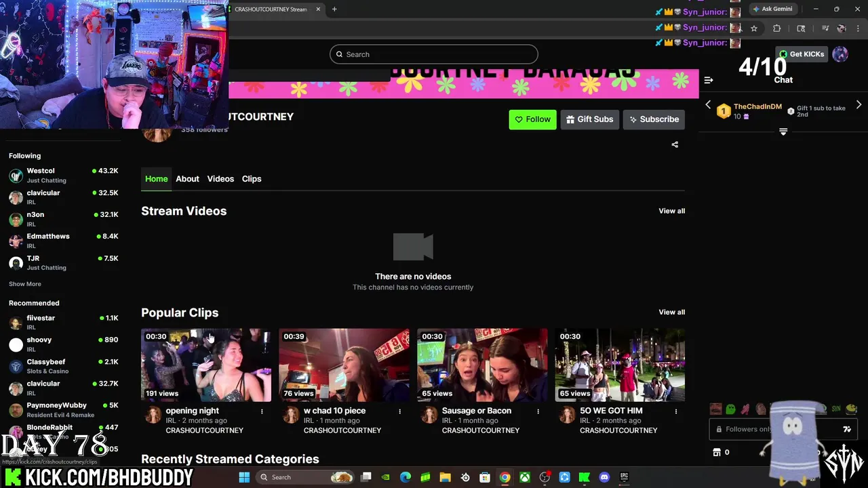
Task: Click the Ask Gemini button
Action: coord(772,9)
